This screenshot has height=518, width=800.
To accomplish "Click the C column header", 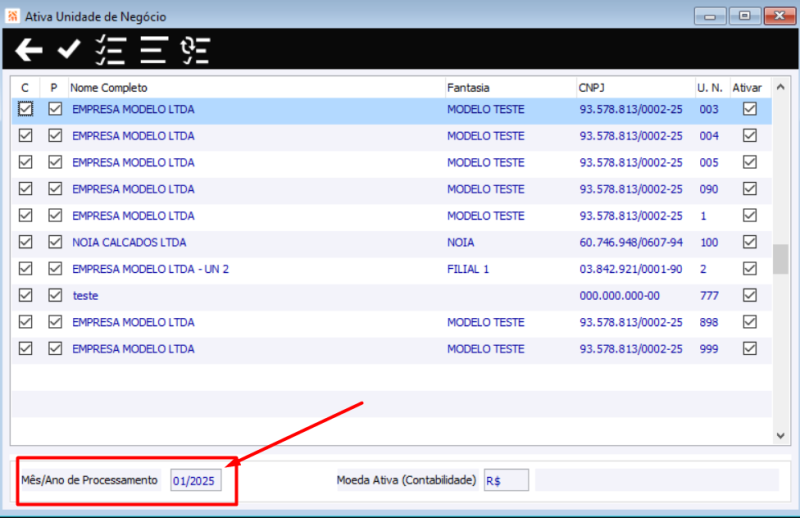I will 25,88.
